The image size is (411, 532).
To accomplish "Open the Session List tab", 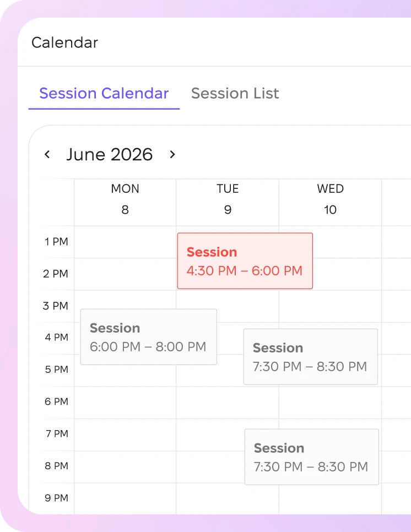I will click(235, 93).
